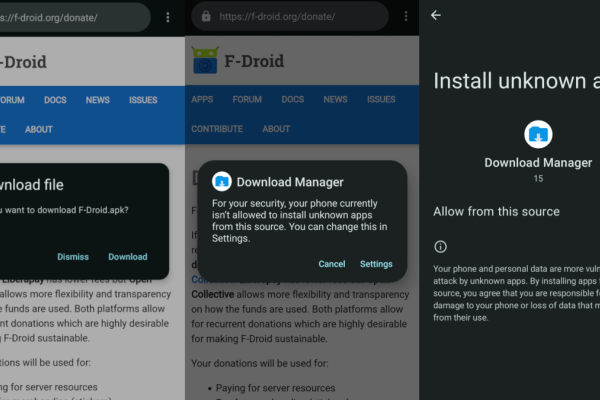This screenshot has width=600, height=400.
Task: Tap the Allow from this source row
Action: (x=517, y=212)
